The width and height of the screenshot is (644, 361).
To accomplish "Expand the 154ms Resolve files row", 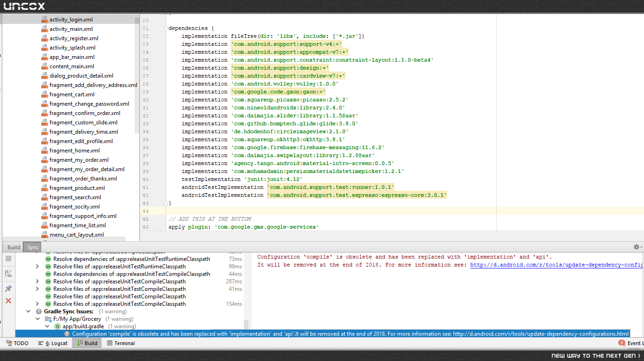I will (x=37, y=304).
